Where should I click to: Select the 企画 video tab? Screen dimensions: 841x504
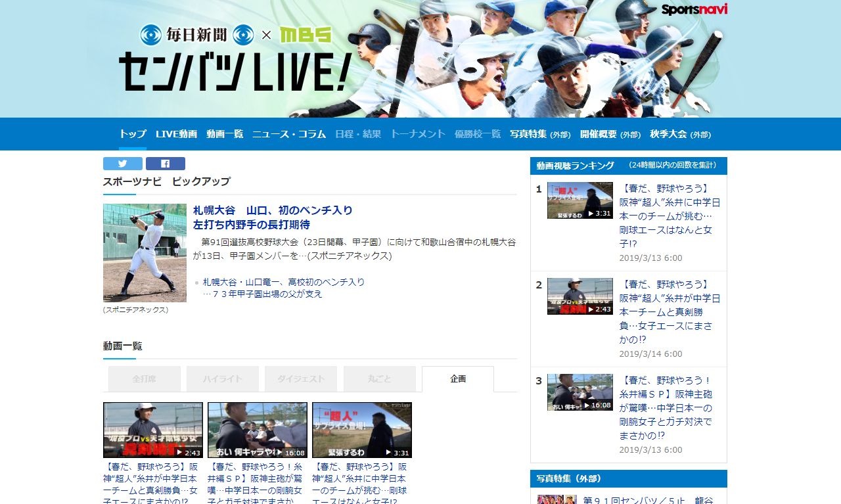[458, 379]
